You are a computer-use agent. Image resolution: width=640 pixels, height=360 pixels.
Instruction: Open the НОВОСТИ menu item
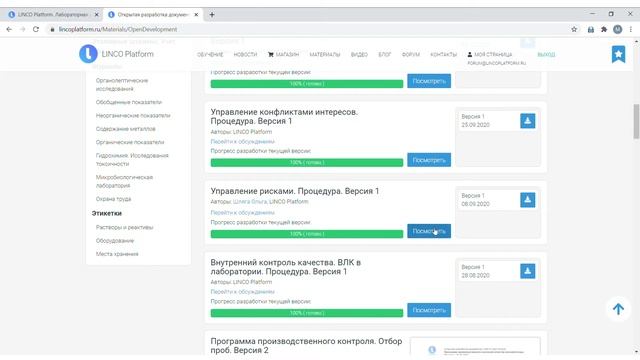tap(245, 54)
